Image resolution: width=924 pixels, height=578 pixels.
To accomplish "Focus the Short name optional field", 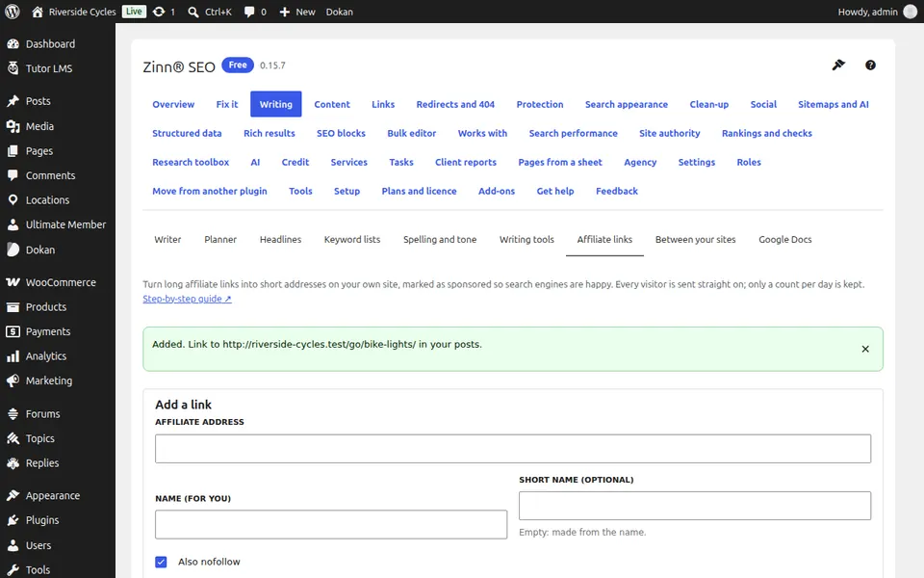I will tap(695, 506).
